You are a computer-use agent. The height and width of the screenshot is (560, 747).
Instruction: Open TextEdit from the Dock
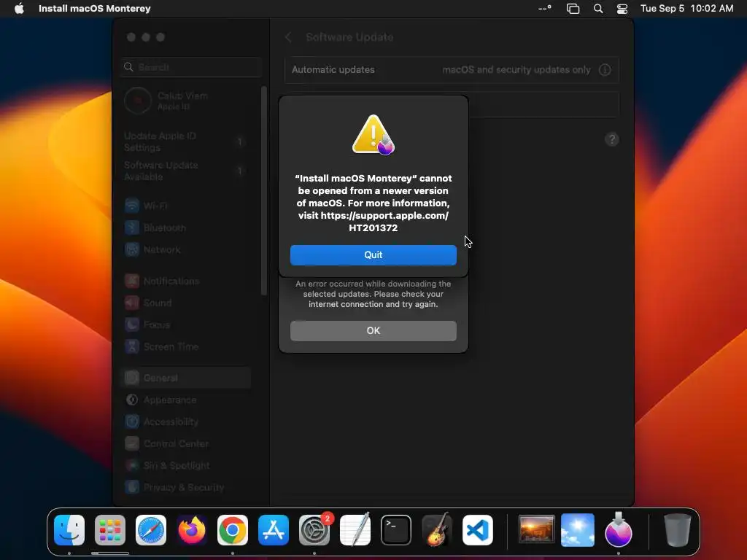pyautogui.click(x=355, y=530)
